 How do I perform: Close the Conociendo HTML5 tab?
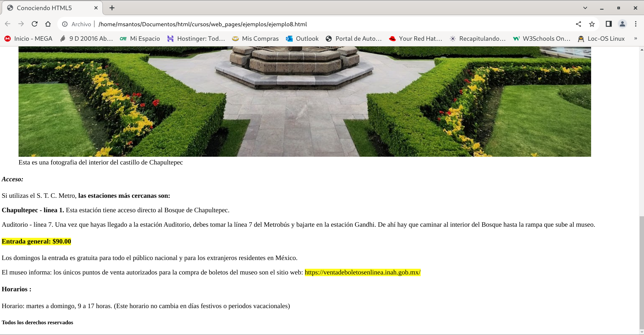(x=96, y=8)
